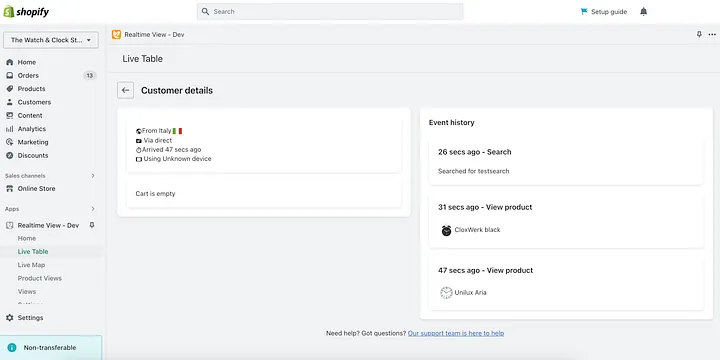The width and height of the screenshot is (720, 360).
Task: Click Cart is empty card
Action: (264, 194)
